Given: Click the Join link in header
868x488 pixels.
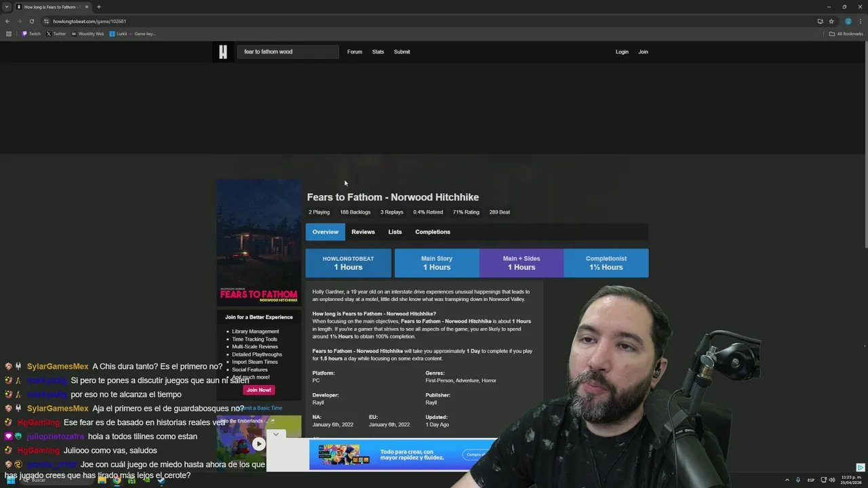Looking at the screenshot, I should (x=643, y=52).
